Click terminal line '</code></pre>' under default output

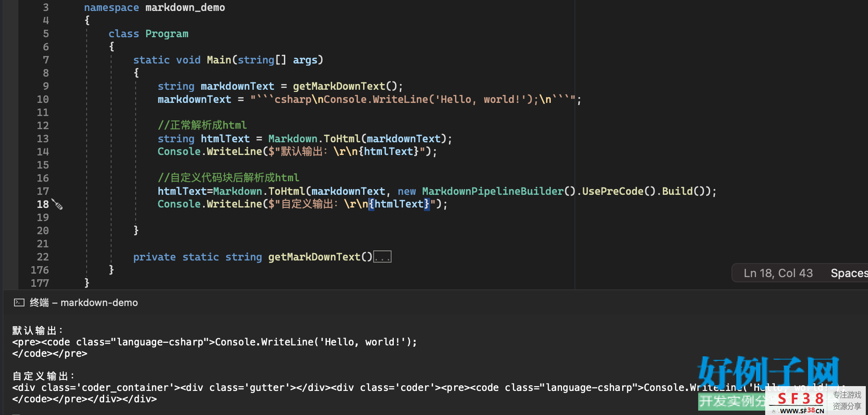pyautogui.click(x=50, y=353)
